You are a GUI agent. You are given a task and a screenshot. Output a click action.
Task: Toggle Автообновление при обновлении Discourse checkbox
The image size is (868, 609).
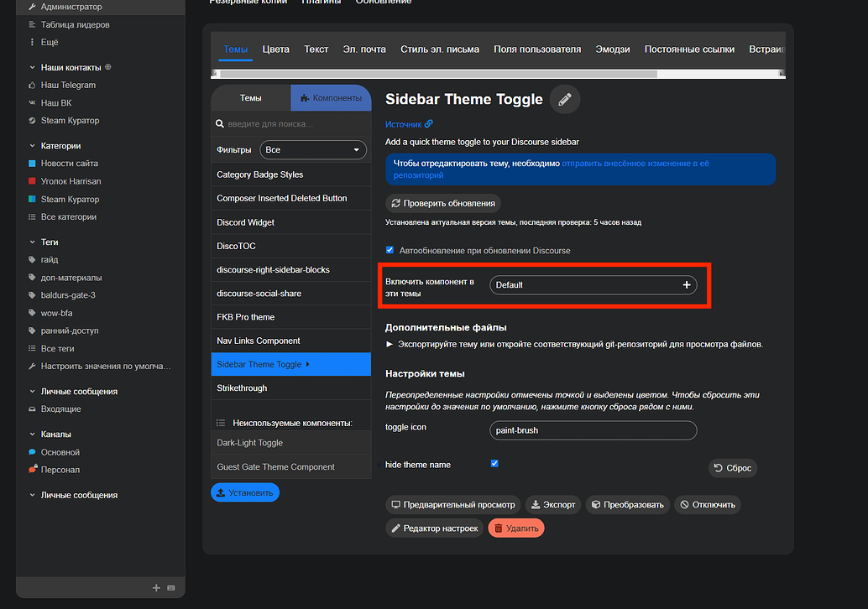(390, 250)
